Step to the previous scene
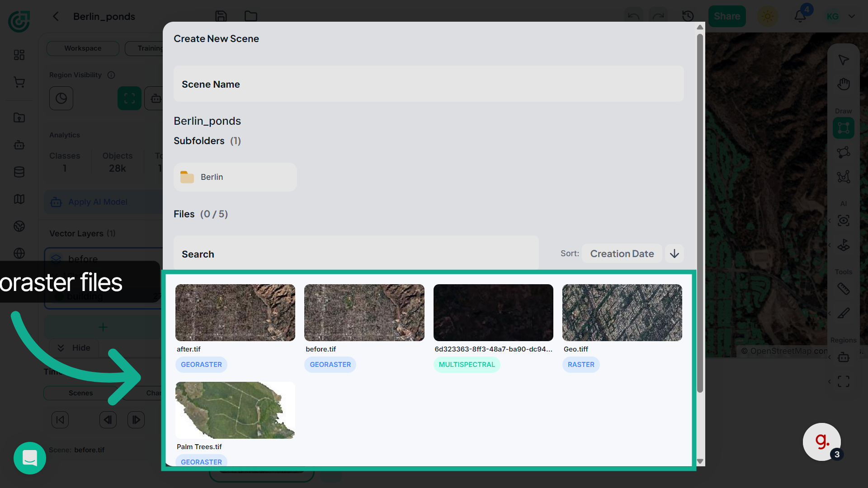This screenshot has width=868, height=488. [x=108, y=420]
